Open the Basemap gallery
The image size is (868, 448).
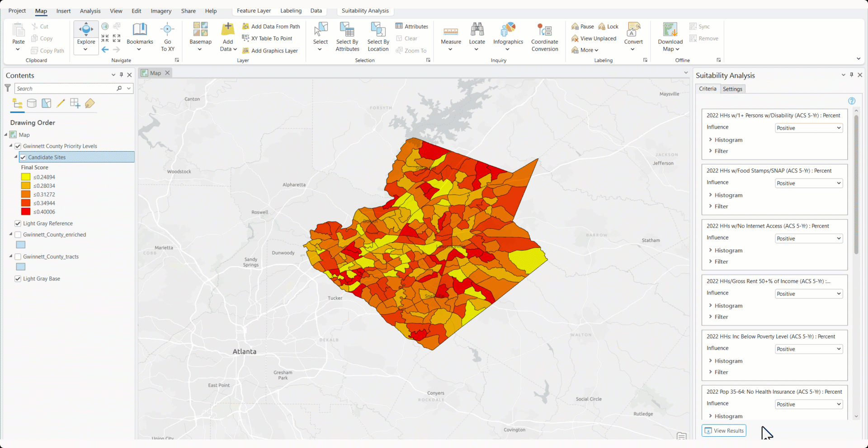click(200, 36)
